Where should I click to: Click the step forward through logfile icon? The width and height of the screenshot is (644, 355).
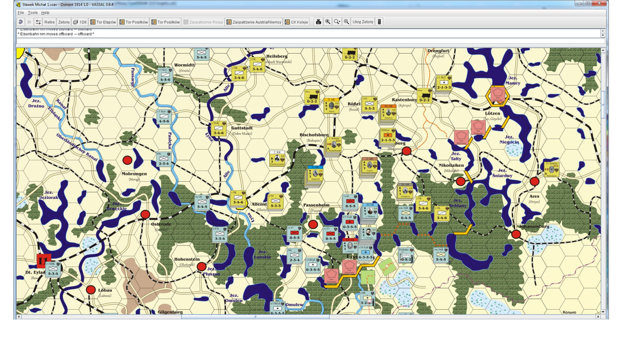[x=29, y=22]
